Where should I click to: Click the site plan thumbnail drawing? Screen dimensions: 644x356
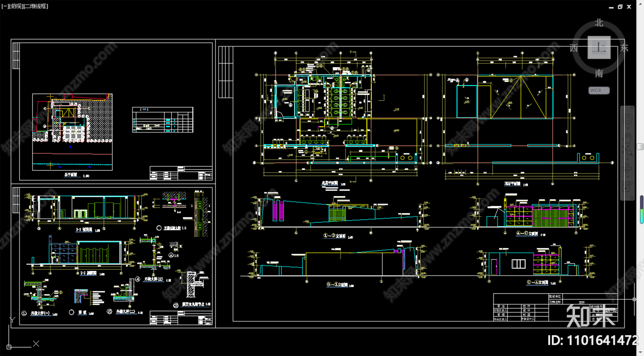tap(72, 132)
